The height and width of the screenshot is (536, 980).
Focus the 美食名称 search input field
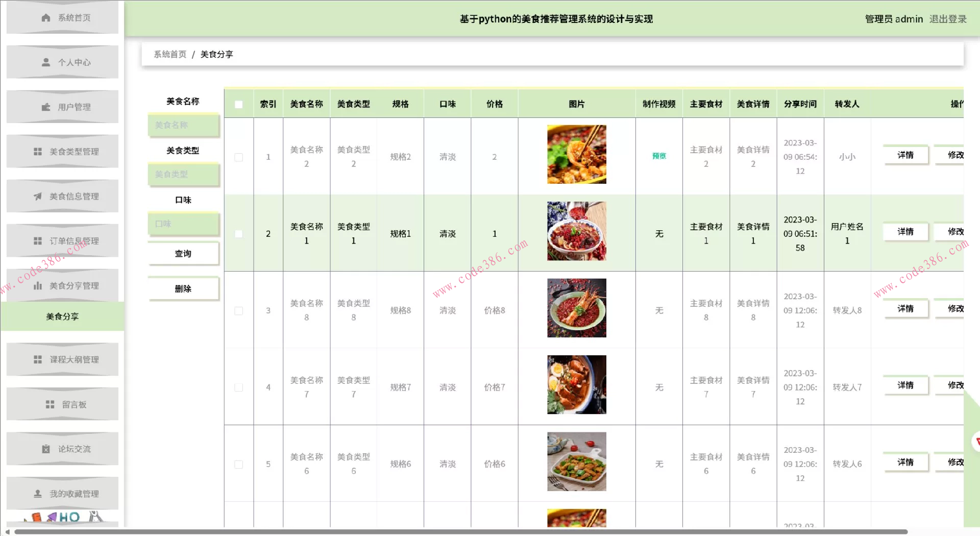click(x=183, y=125)
